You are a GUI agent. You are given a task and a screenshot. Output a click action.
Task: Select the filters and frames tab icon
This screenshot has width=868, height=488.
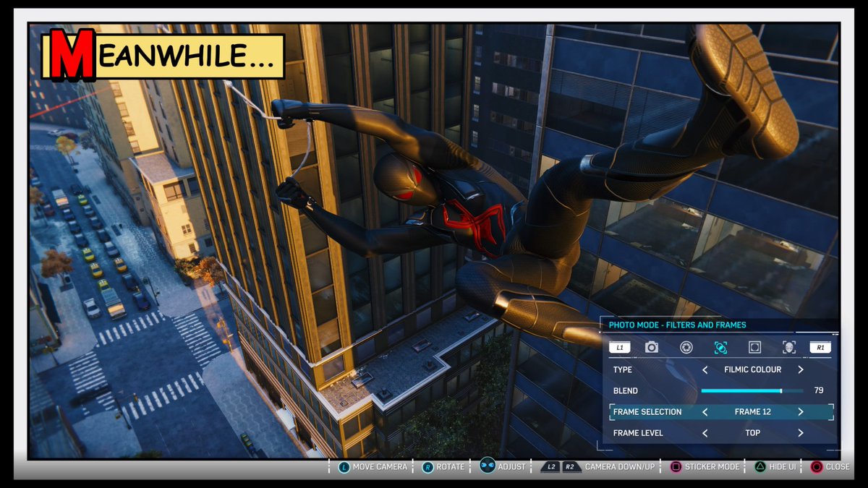(720, 348)
